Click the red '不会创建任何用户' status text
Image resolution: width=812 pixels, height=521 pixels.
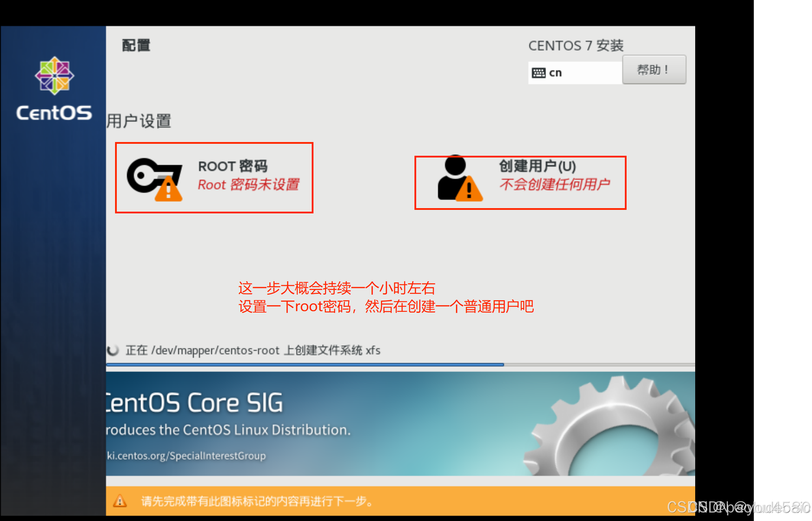tap(554, 184)
